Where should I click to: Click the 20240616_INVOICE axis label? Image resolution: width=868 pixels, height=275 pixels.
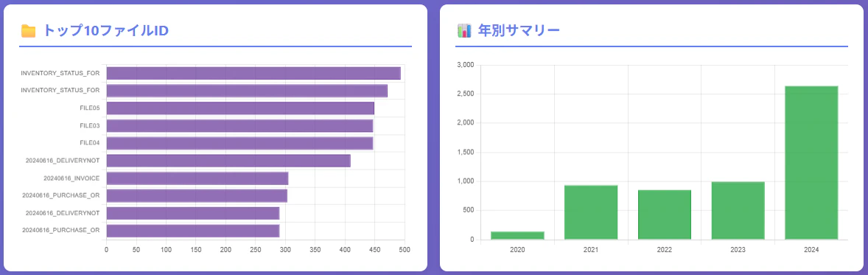click(71, 178)
